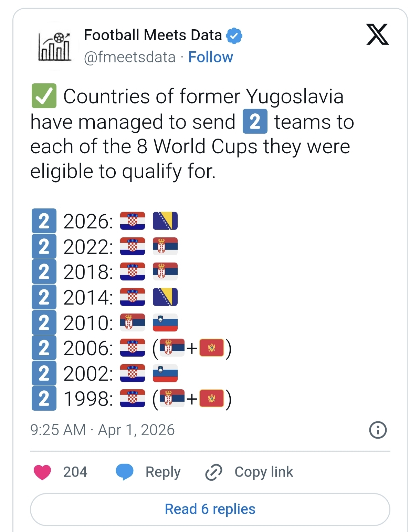Click the Football Meets Data name
Screen dimensions: 420x532
click(153, 35)
